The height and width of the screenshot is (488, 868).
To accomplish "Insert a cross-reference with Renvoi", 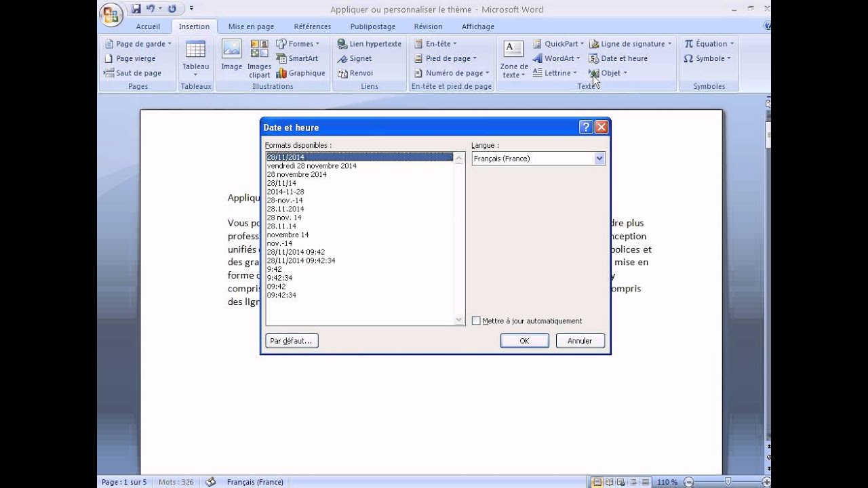I will coord(355,73).
